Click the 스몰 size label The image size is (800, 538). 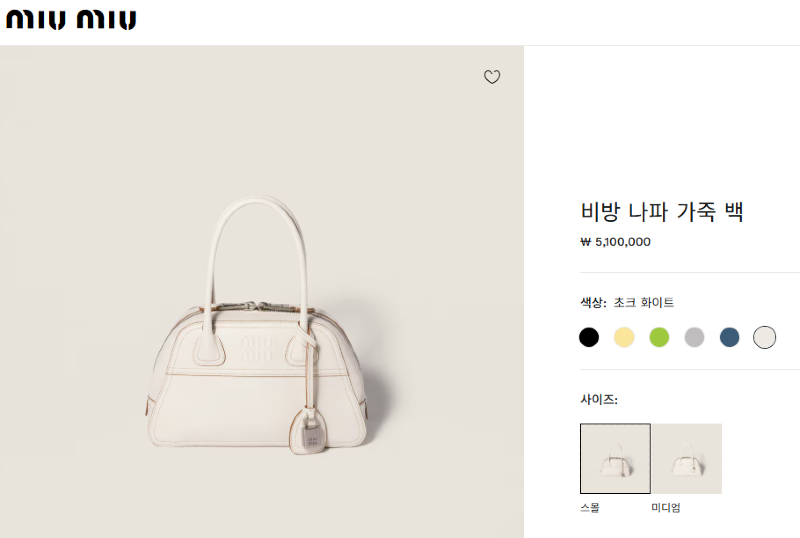pyautogui.click(x=590, y=507)
